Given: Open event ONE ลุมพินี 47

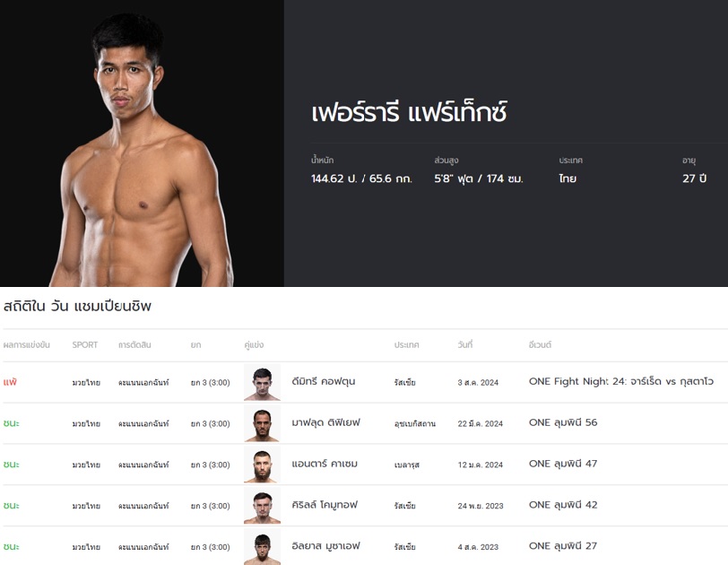Looking at the screenshot, I should click(x=563, y=464).
